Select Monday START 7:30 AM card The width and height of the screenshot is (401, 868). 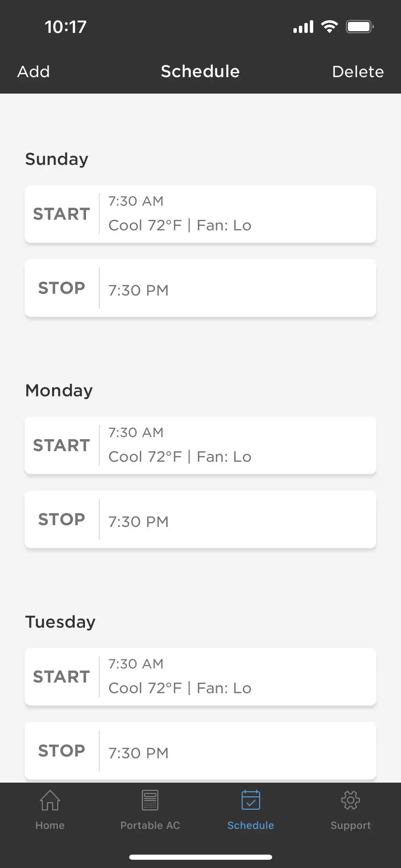200,445
